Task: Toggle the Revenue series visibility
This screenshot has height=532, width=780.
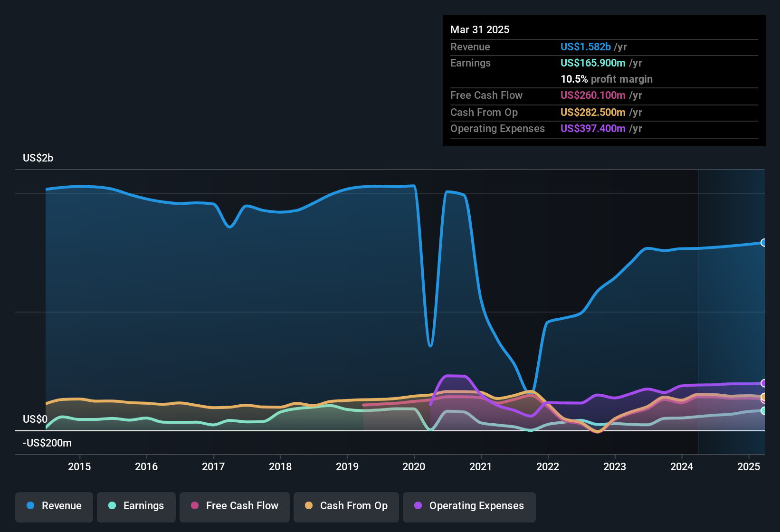Action: click(x=54, y=507)
